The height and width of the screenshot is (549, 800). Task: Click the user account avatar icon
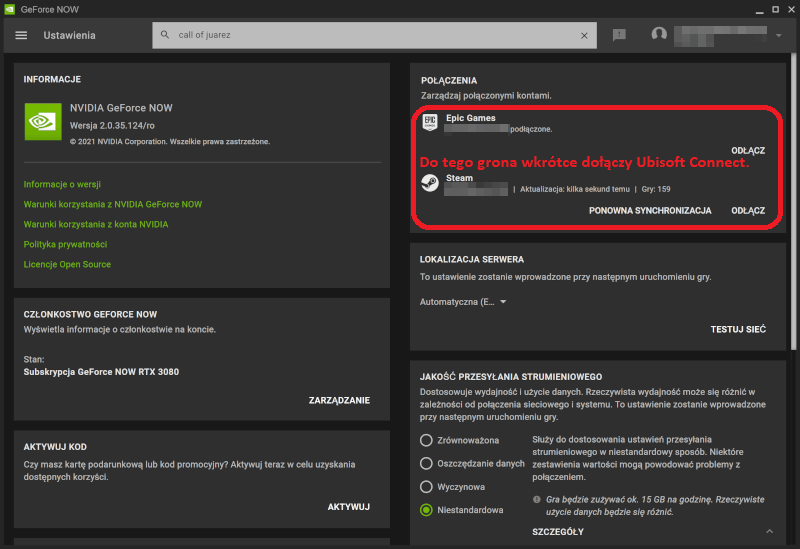coord(659,35)
